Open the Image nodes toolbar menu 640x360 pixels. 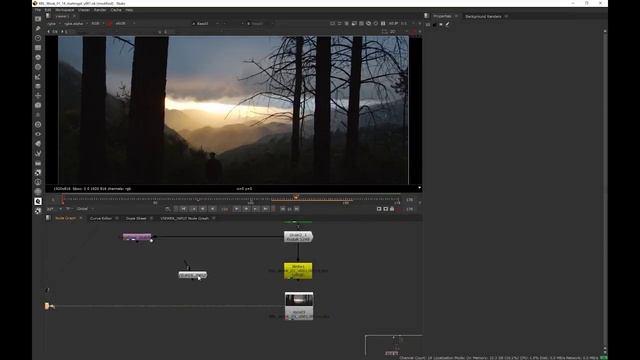pos(38,19)
